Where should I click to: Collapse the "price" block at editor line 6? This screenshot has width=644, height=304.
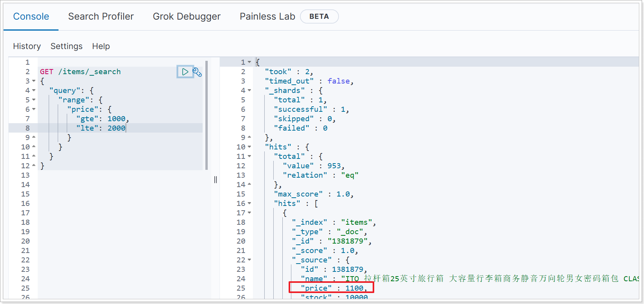tap(34, 109)
